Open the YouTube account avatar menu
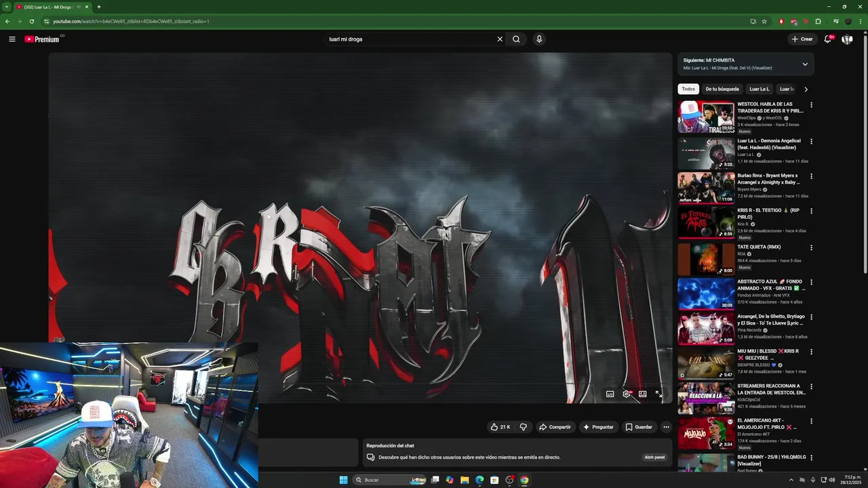Image resolution: width=868 pixels, height=488 pixels. point(847,39)
